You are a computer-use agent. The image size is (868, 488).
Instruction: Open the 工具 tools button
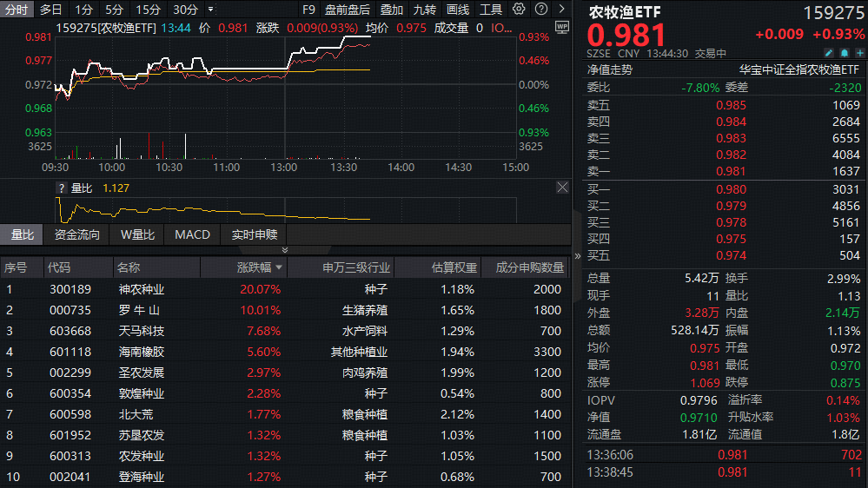coord(491,10)
